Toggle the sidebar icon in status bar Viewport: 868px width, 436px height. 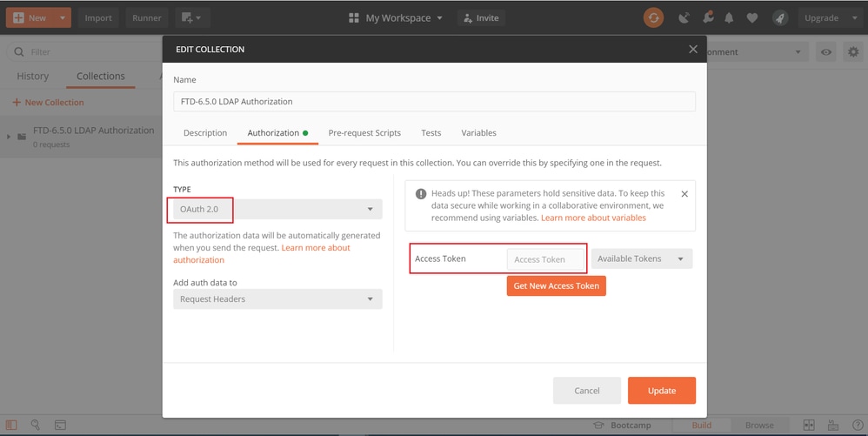coord(11,425)
